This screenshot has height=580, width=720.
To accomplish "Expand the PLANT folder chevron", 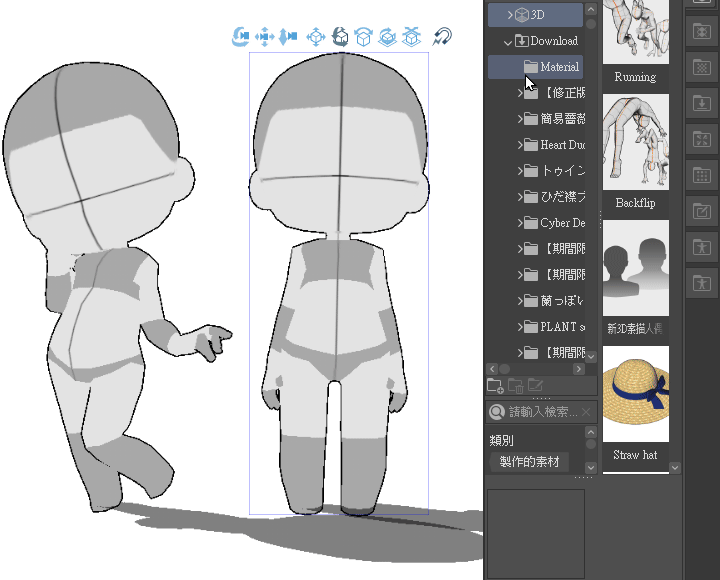I will pos(520,327).
